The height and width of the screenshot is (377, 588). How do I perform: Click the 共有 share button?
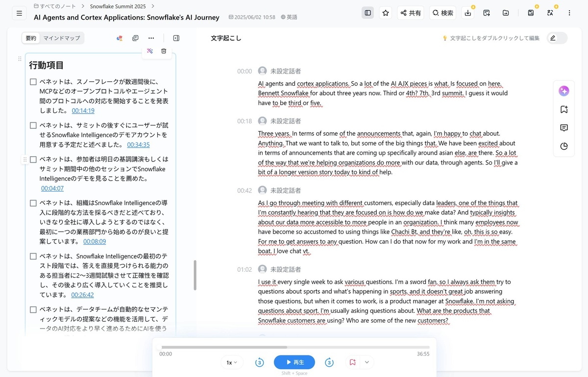click(411, 13)
